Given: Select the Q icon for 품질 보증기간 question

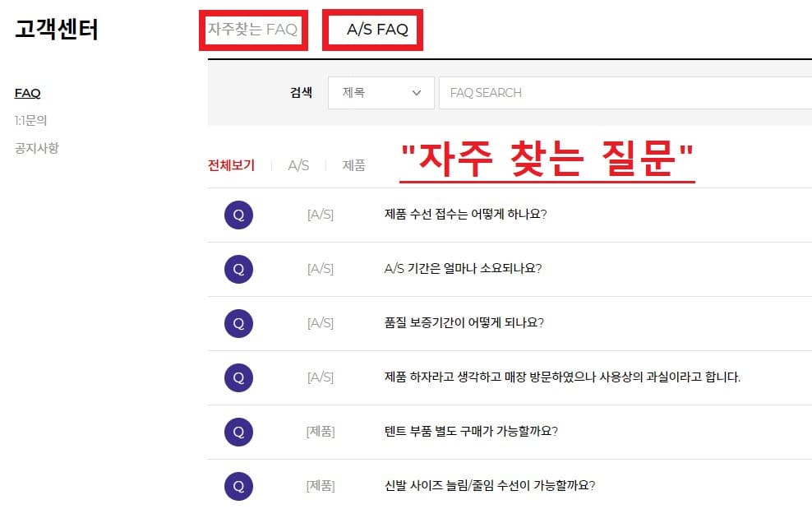Looking at the screenshot, I should [x=238, y=323].
